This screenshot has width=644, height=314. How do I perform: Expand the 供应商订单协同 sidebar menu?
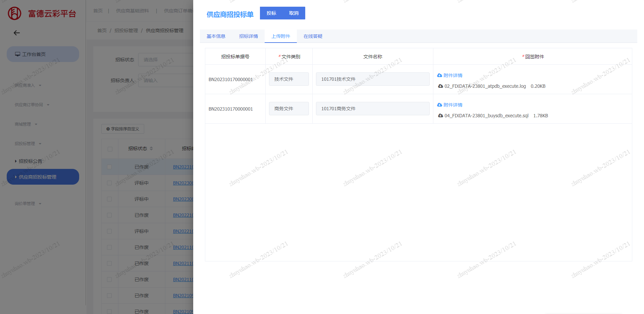pyautogui.click(x=32, y=105)
